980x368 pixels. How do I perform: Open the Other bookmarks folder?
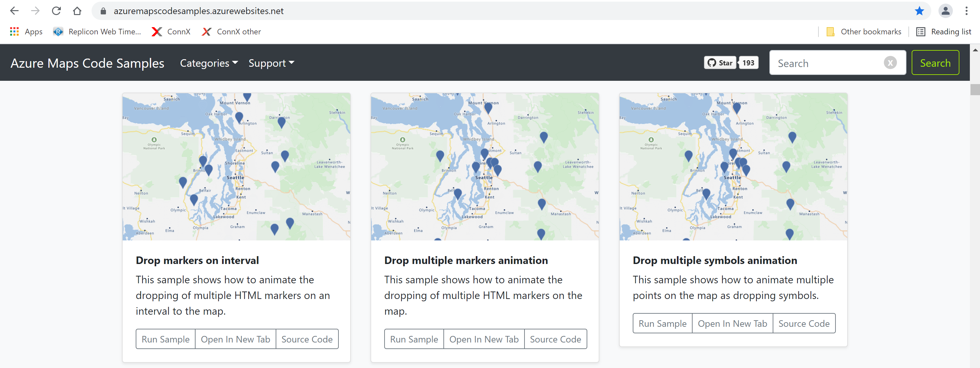864,32
